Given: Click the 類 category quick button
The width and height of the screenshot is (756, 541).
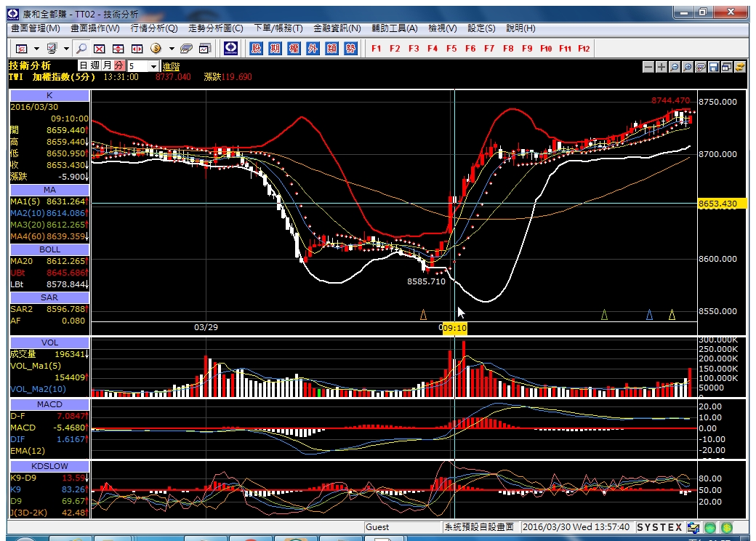Looking at the screenshot, I should click(331, 48).
